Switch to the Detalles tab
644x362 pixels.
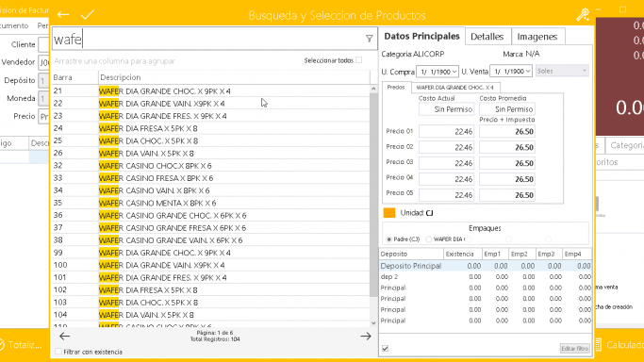[x=487, y=37]
